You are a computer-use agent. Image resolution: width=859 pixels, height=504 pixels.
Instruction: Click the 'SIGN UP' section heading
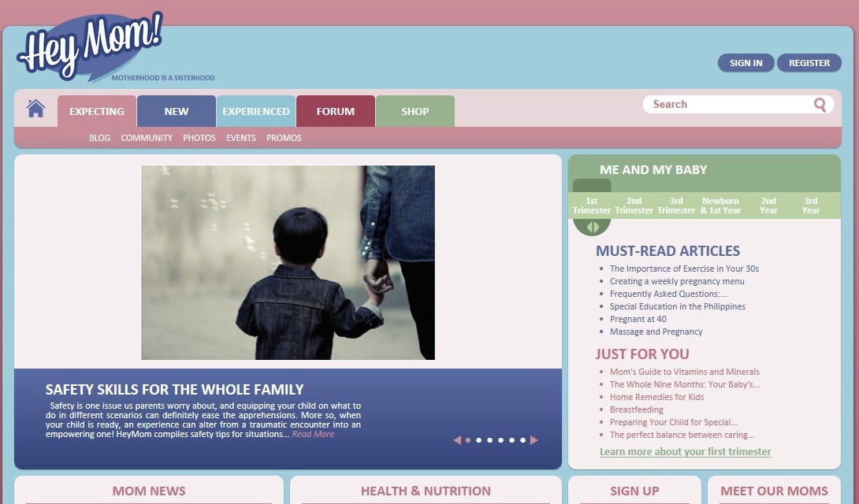point(635,491)
